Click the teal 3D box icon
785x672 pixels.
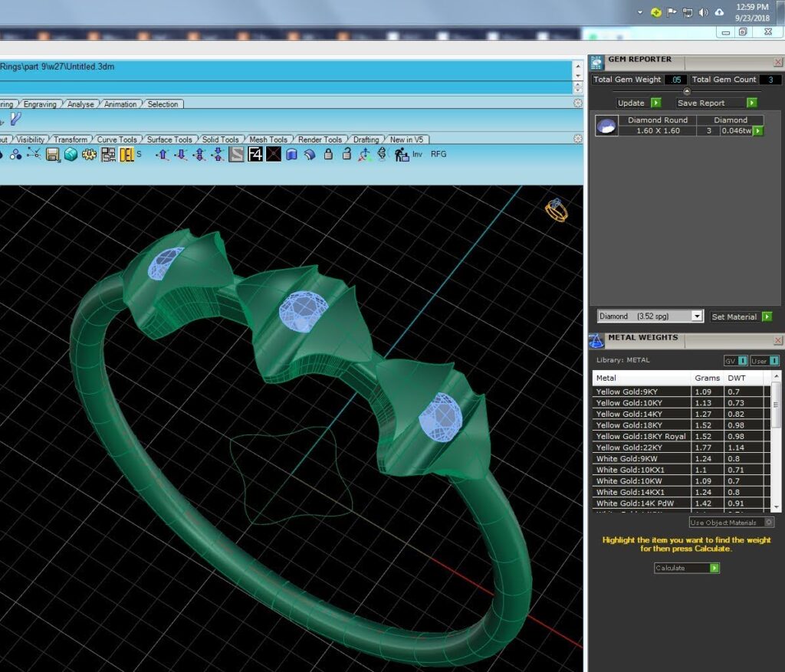point(71,155)
